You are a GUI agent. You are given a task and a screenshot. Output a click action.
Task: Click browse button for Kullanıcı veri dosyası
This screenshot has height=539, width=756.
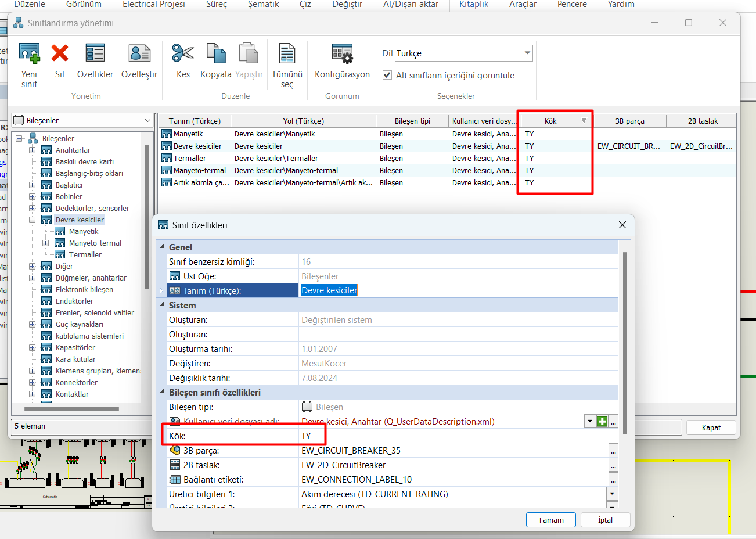point(614,422)
